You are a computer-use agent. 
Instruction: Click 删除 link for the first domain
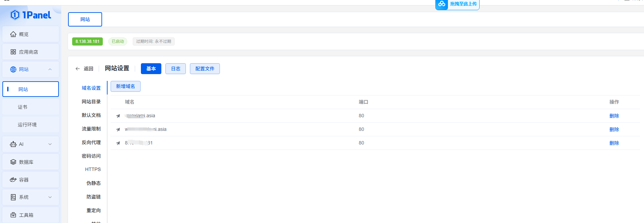click(x=614, y=116)
